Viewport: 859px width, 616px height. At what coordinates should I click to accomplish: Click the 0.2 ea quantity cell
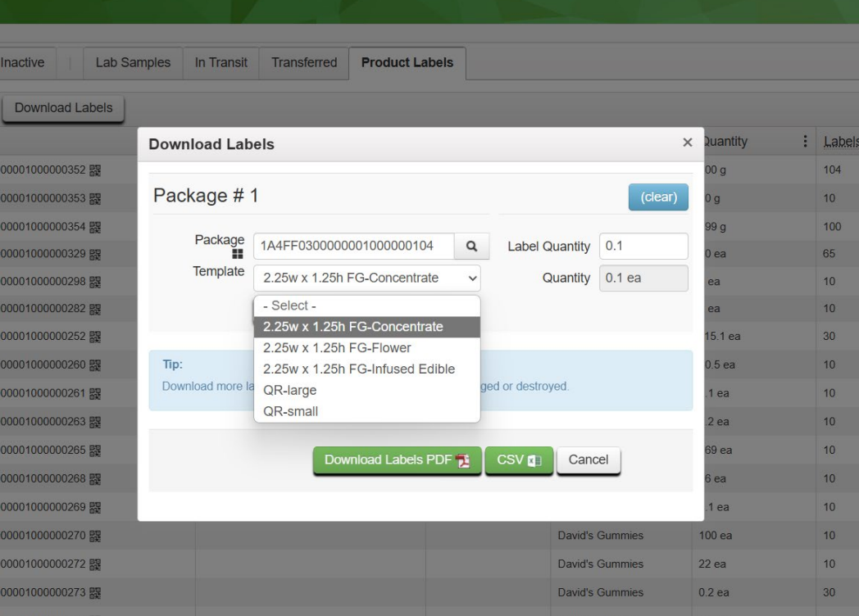pyautogui.click(x=714, y=592)
